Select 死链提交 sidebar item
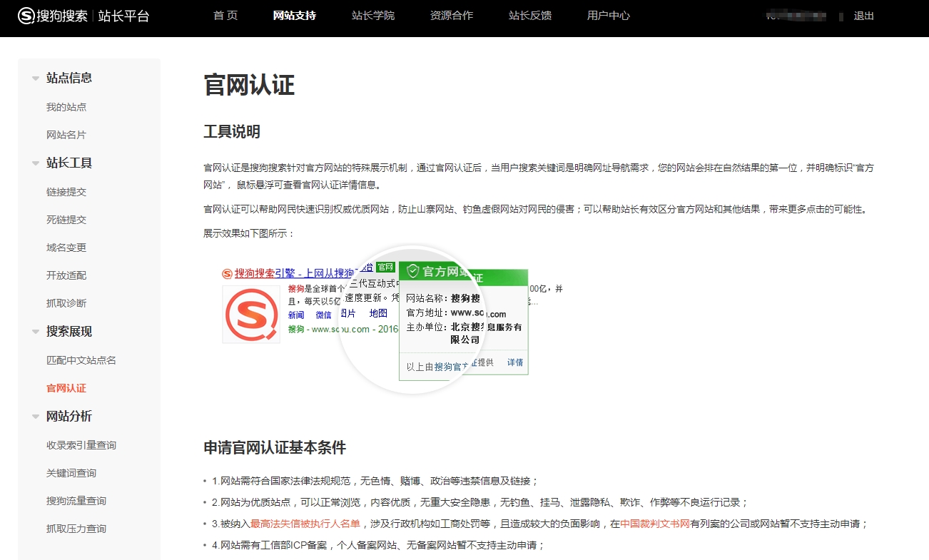 (66, 220)
